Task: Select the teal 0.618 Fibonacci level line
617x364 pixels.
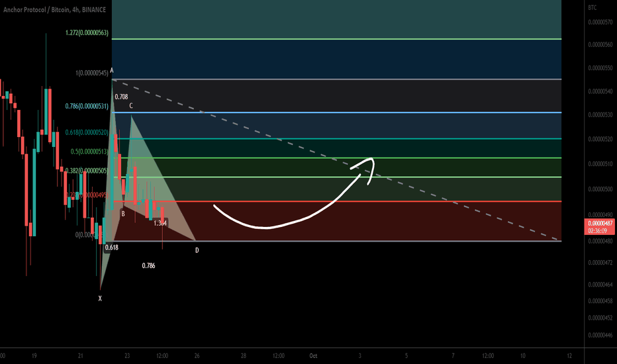Action: pos(336,138)
